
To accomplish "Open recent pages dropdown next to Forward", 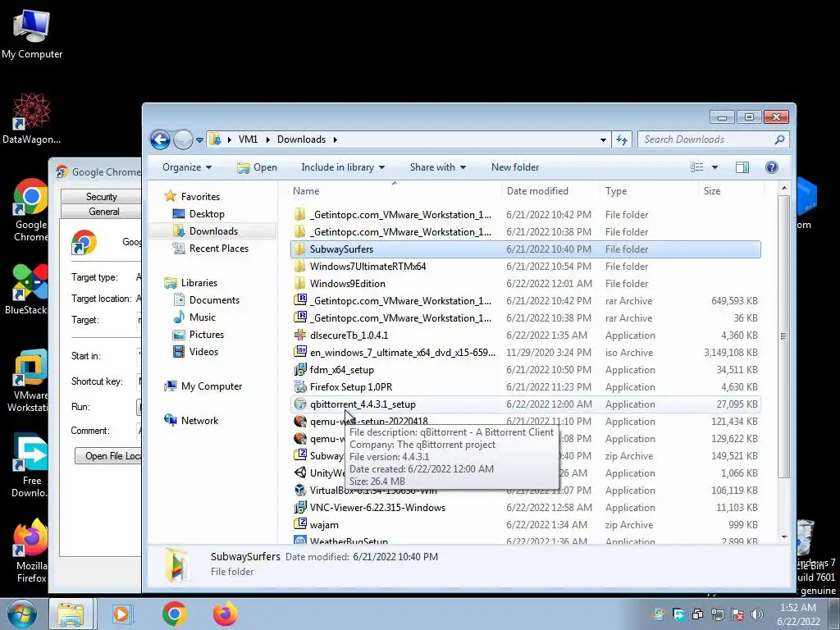I will (199, 140).
